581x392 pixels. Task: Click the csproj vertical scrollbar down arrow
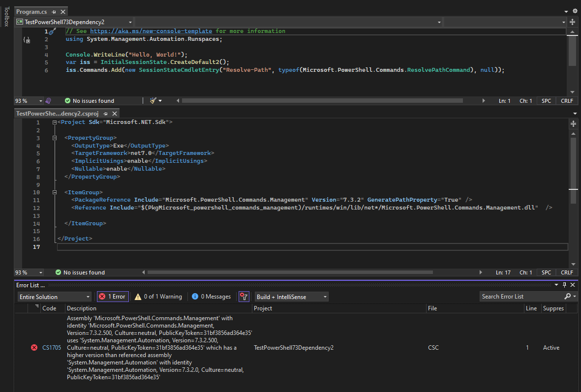pos(573,264)
